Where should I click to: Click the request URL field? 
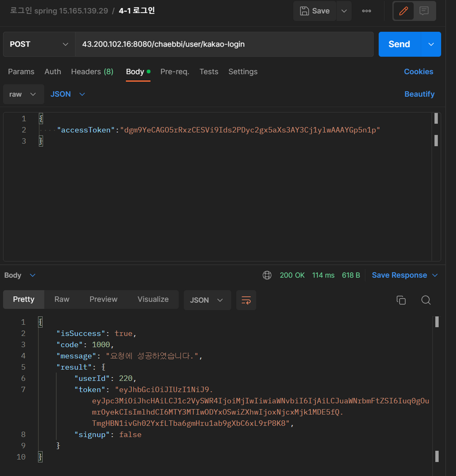click(x=224, y=44)
